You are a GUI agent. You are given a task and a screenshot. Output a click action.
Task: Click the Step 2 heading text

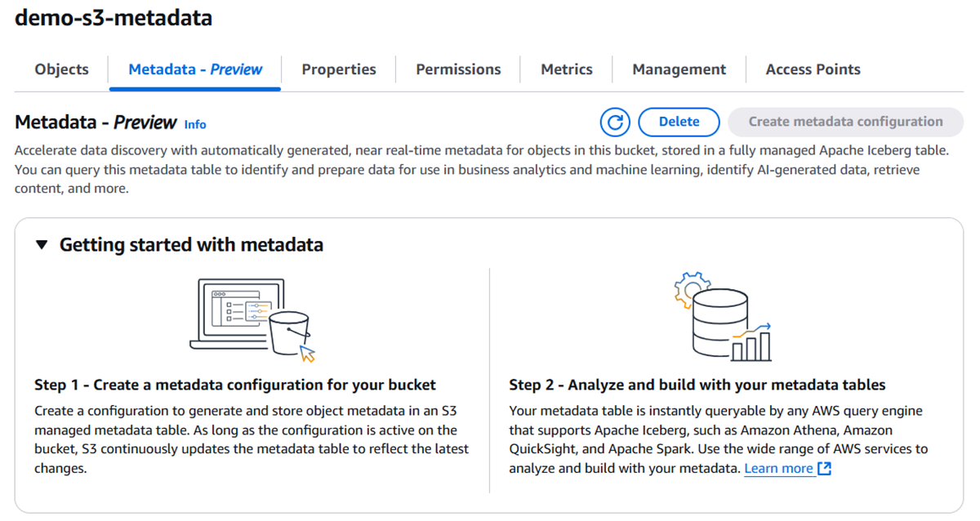click(697, 385)
